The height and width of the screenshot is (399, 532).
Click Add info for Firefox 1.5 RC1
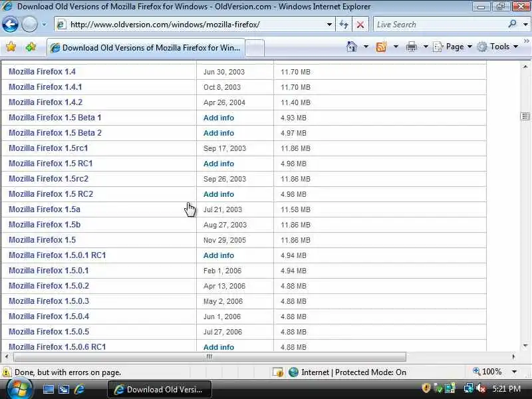[x=219, y=164]
